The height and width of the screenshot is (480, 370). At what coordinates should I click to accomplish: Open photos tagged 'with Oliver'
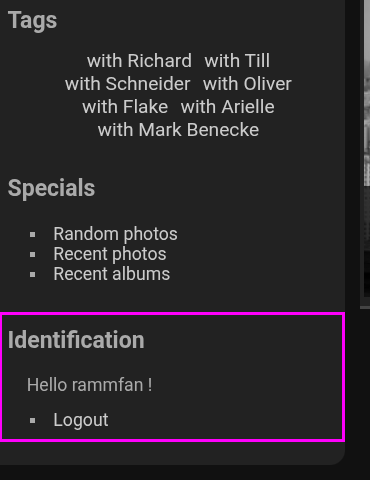247,84
